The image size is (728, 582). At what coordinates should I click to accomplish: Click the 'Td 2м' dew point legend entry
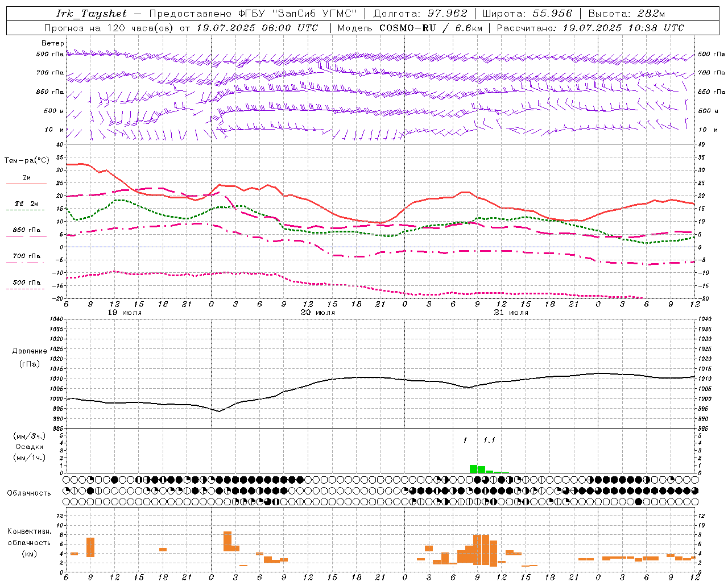coord(27,203)
